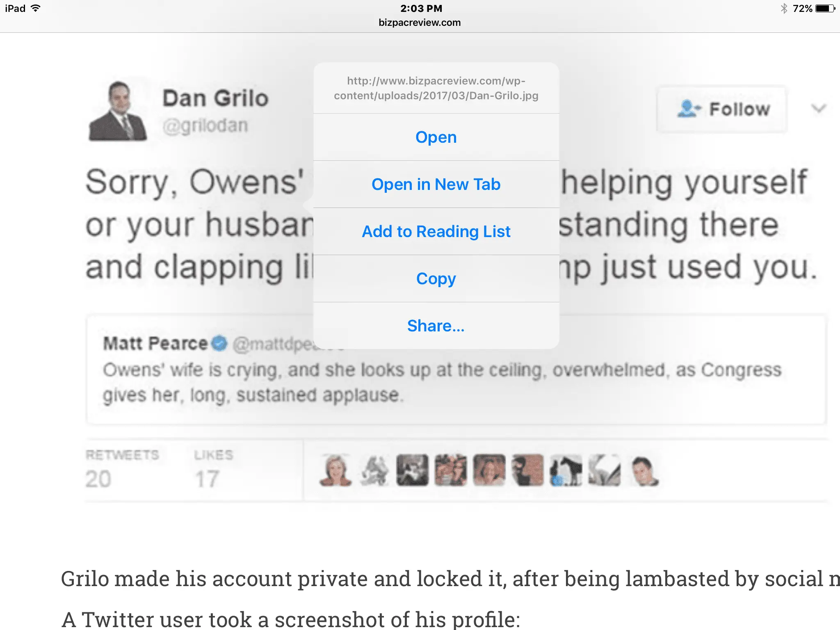840x630 pixels.
Task: Tap the Open menu option
Action: pyautogui.click(x=436, y=137)
